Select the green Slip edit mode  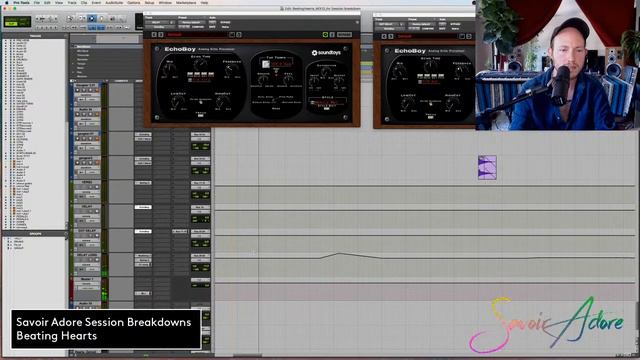pos(11,24)
